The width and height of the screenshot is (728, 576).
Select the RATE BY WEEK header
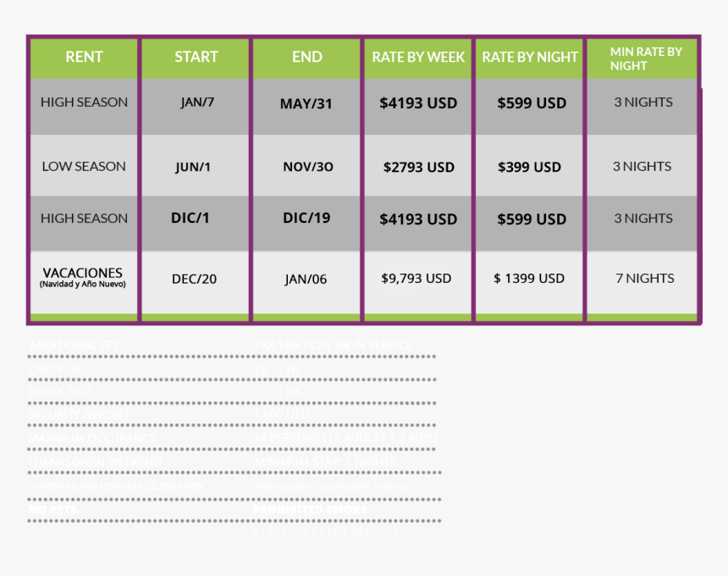point(418,57)
